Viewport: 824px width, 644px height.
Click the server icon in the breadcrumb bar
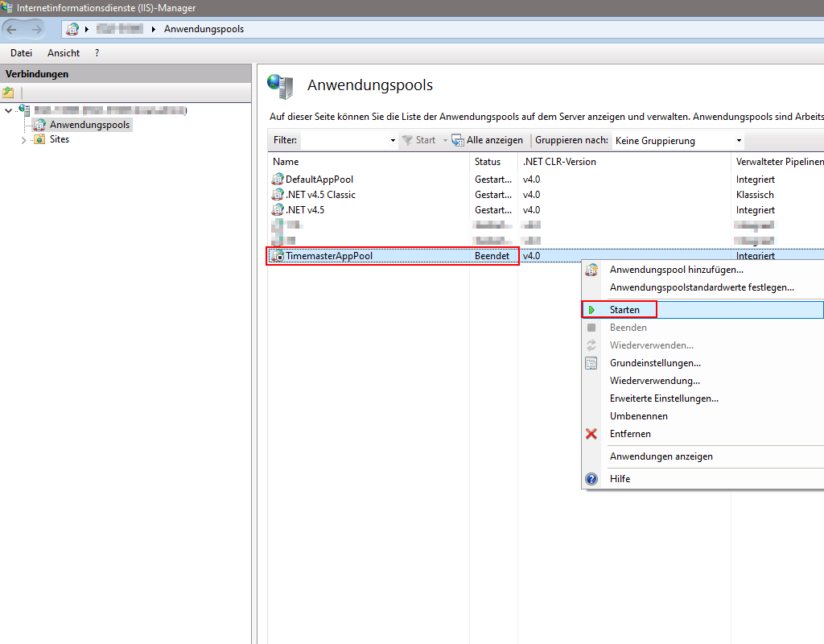pyautogui.click(x=73, y=29)
